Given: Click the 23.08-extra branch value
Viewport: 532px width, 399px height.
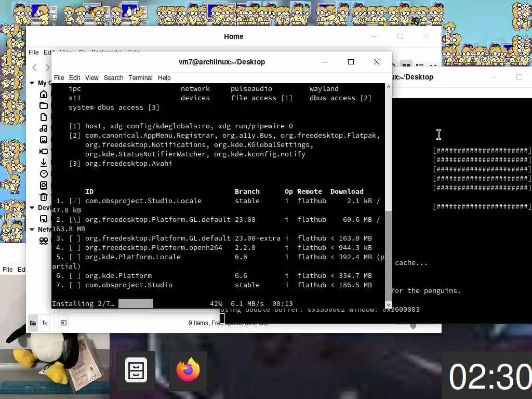Looking at the screenshot, I should [258, 238].
